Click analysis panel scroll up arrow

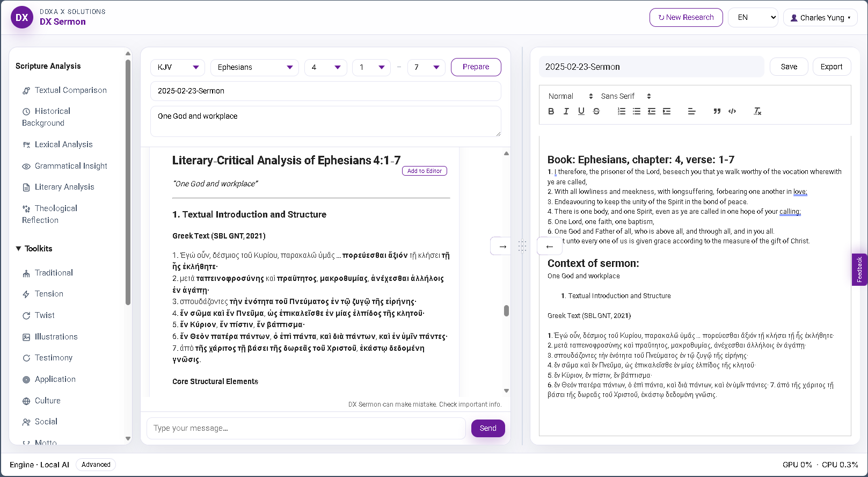click(x=506, y=154)
